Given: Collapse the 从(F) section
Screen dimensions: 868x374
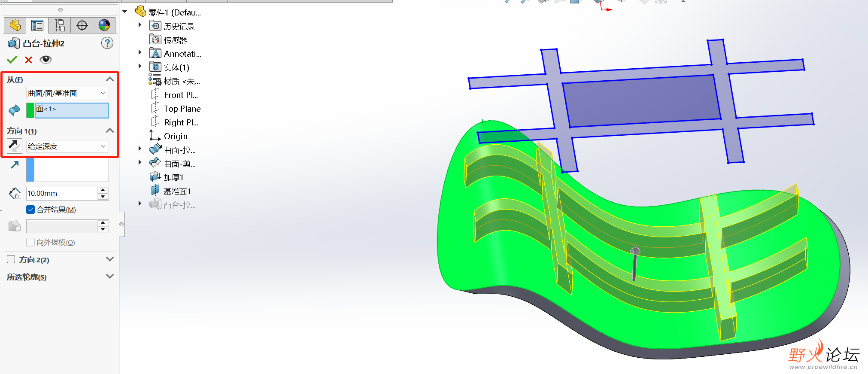Looking at the screenshot, I should [x=110, y=79].
